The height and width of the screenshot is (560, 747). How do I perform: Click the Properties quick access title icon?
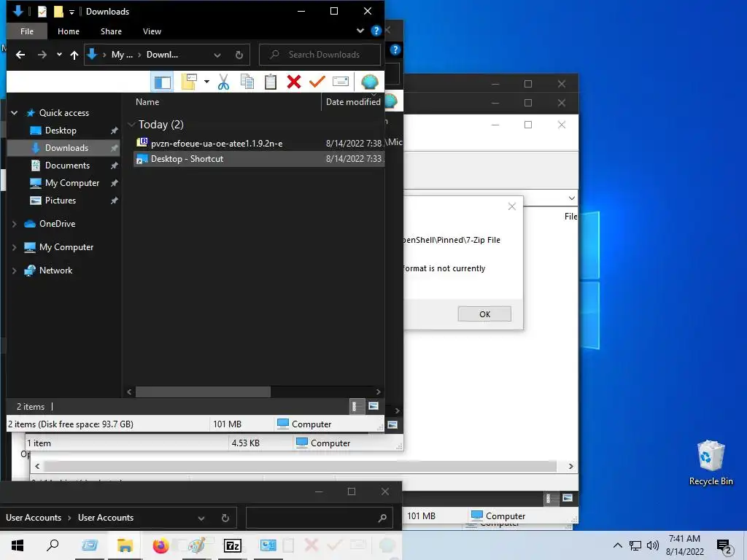click(x=42, y=12)
